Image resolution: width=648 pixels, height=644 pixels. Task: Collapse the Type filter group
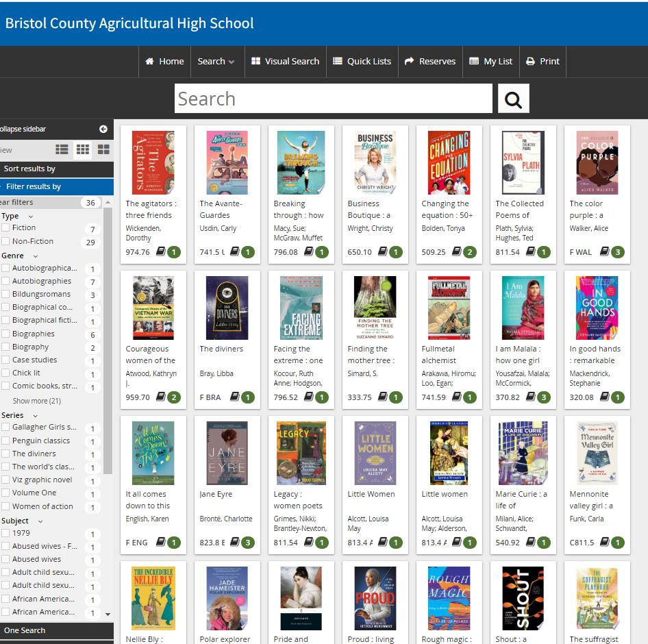[x=31, y=216]
